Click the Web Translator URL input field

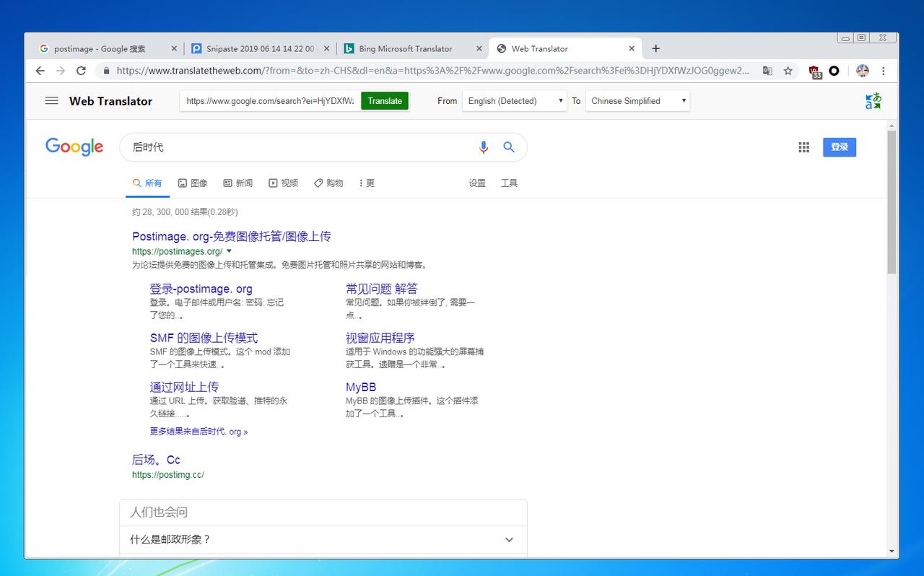click(270, 101)
